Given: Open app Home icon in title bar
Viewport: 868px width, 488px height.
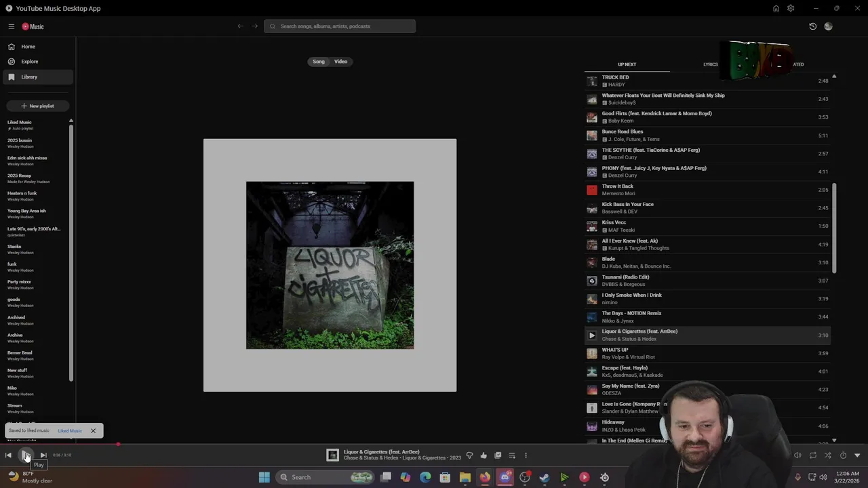Looking at the screenshot, I should [776, 8].
